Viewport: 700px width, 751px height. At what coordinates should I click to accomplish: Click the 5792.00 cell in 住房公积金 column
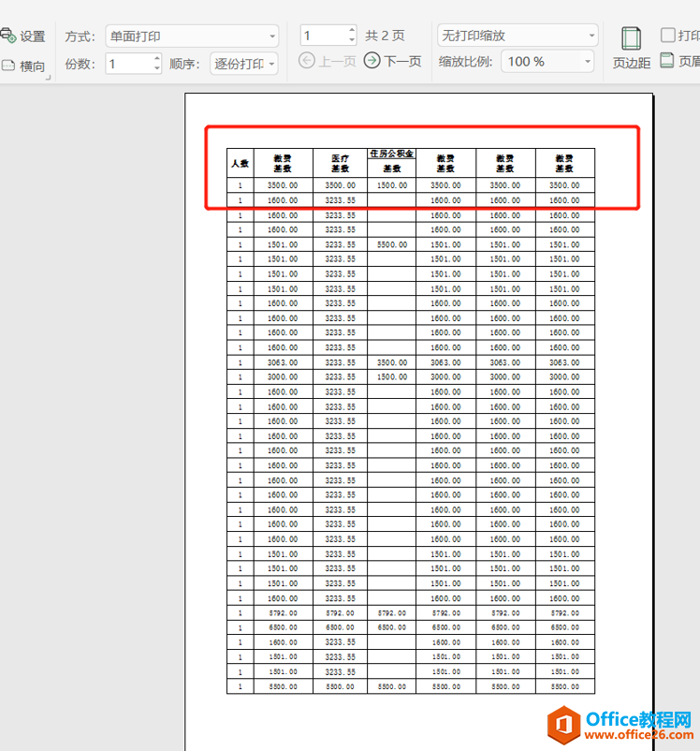click(x=392, y=613)
